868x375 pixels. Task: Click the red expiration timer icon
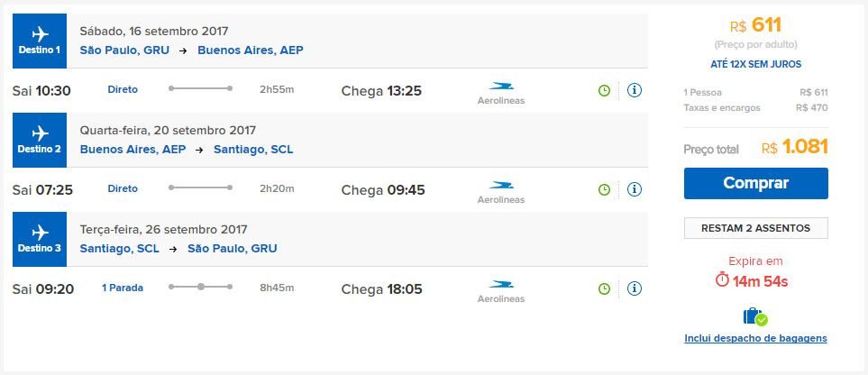click(722, 280)
